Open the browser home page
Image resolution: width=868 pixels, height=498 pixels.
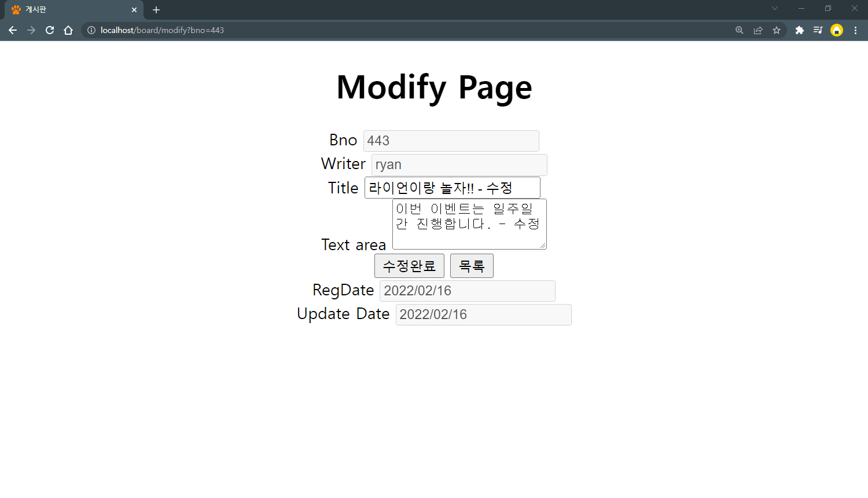[68, 30]
